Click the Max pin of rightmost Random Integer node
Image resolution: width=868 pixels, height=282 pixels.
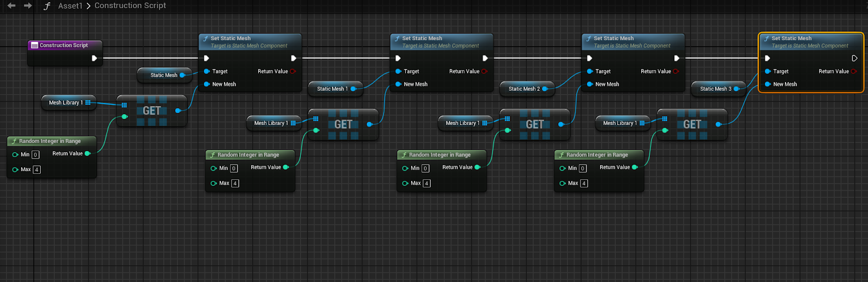coord(563,183)
